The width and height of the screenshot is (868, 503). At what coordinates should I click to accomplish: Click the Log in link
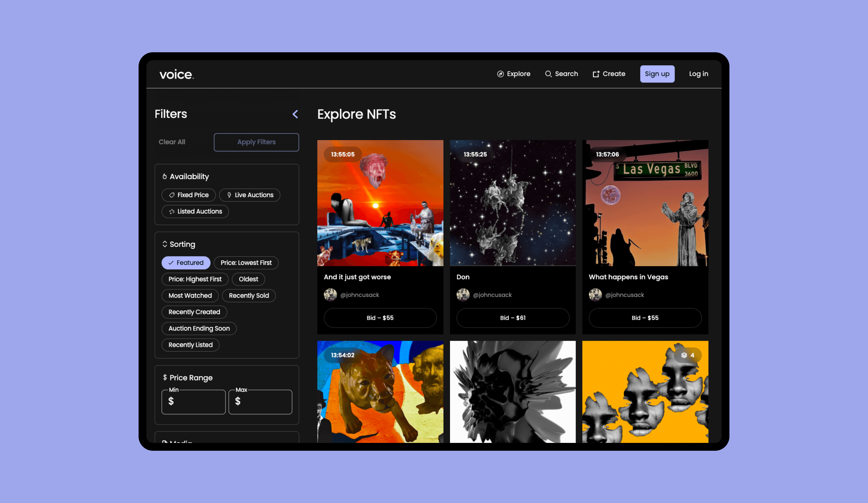[698, 74]
